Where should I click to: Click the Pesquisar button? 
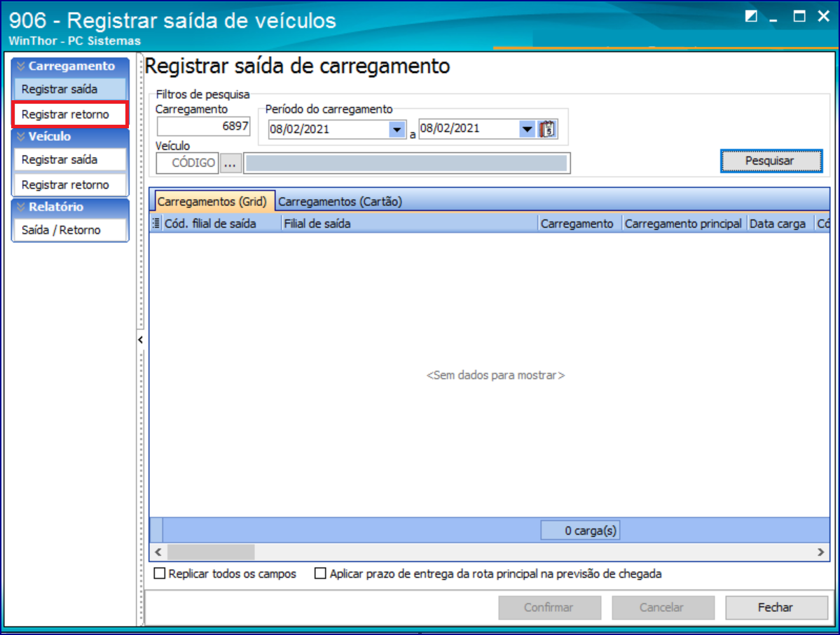coord(771,161)
